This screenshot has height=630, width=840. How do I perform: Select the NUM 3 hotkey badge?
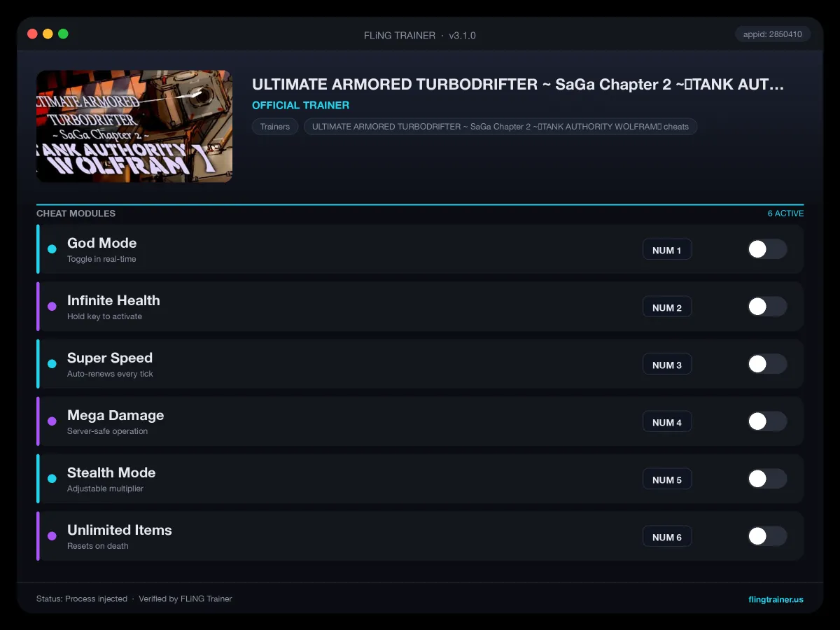(667, 365)
